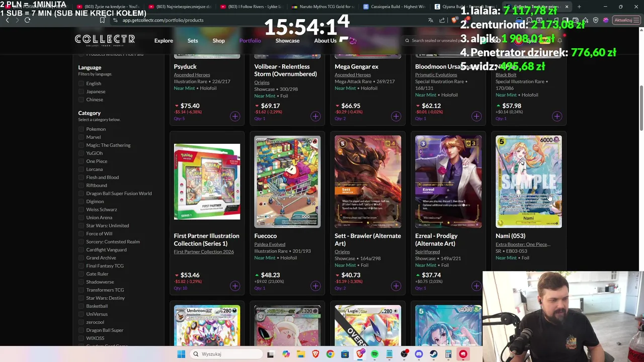The height and width of the screenshot is (362, 644).
Task: Open the Prismatic Evolutions set link
Action: coord(436,75)
